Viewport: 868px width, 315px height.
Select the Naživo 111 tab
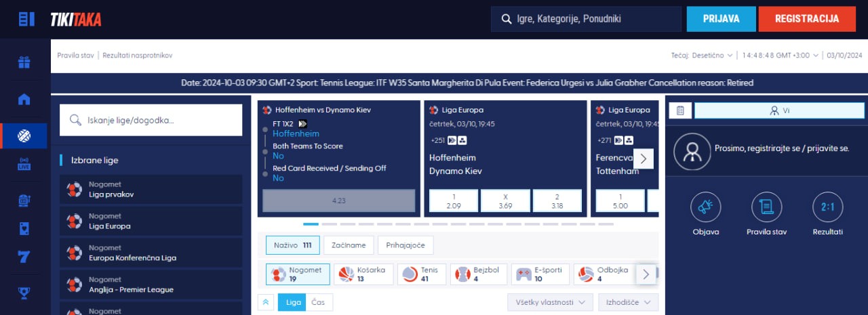(x=293, y=245)
